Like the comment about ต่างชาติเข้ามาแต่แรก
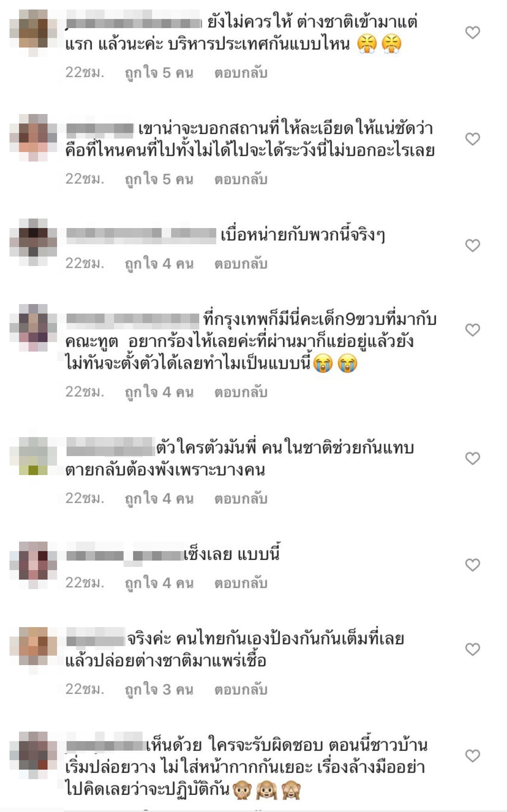Image resolution: width=507 pixels, height=812 pixels. click(472, 32)
